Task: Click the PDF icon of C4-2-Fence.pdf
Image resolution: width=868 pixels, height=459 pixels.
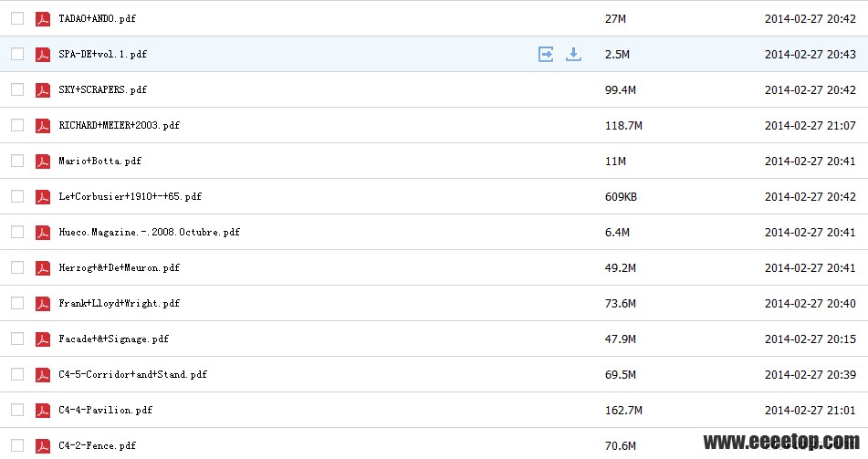Action: tap(43, 445)
